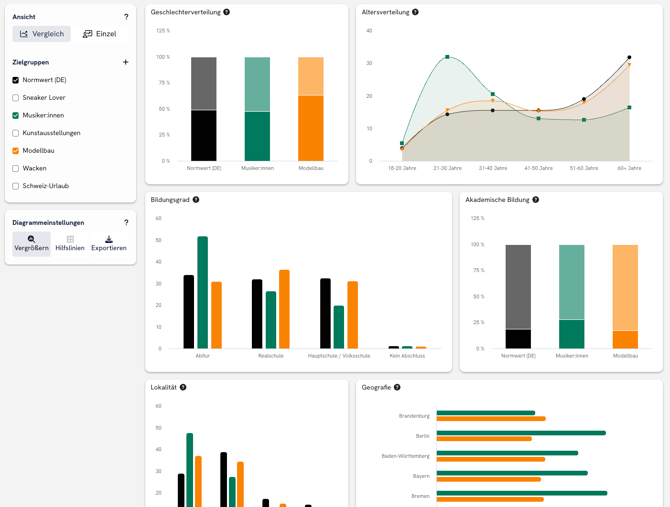Click the Lokalität help icon
This screenshot has height=507, width=670.
click(x=183, y=387)
